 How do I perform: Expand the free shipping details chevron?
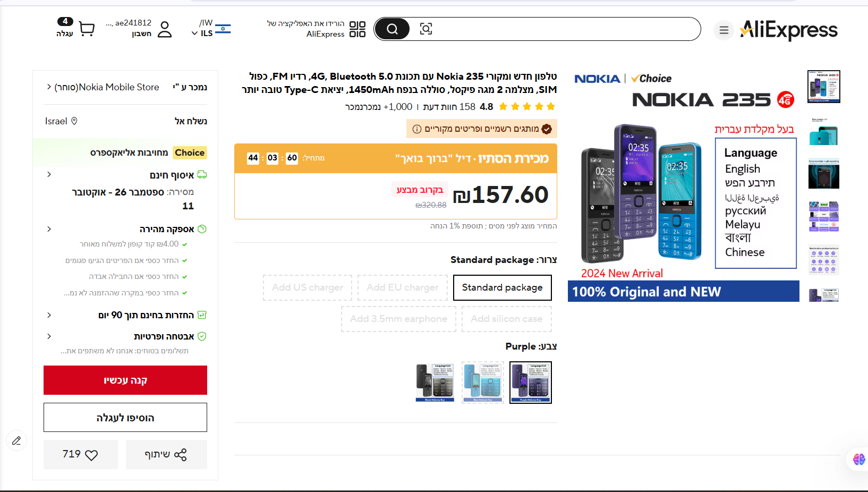coord(49,174)
